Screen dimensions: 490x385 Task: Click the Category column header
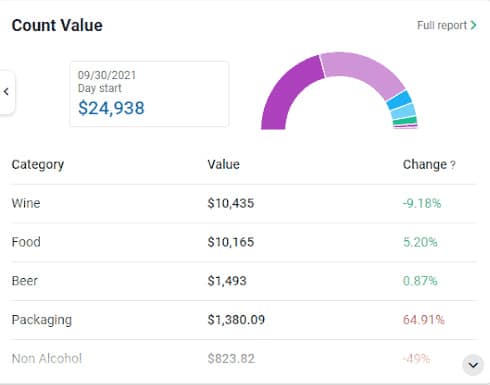38,165
